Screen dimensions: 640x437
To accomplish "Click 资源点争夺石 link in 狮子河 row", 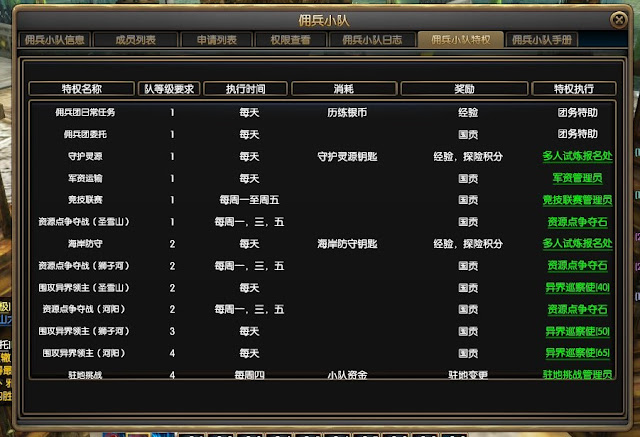I will click(x=578, y=266).
